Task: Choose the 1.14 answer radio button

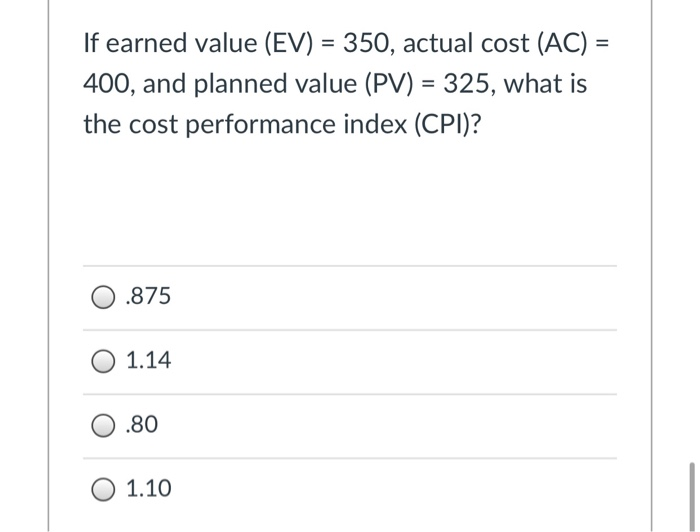Action: coord(103,362)
